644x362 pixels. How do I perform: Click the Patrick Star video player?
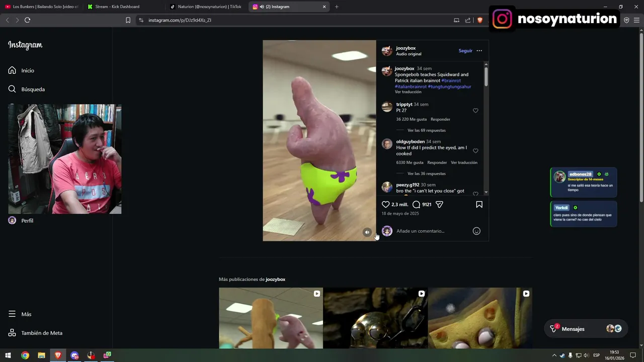319,141
